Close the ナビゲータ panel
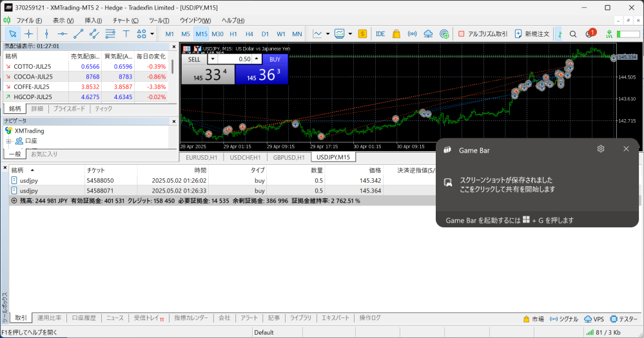 point(174,122)
